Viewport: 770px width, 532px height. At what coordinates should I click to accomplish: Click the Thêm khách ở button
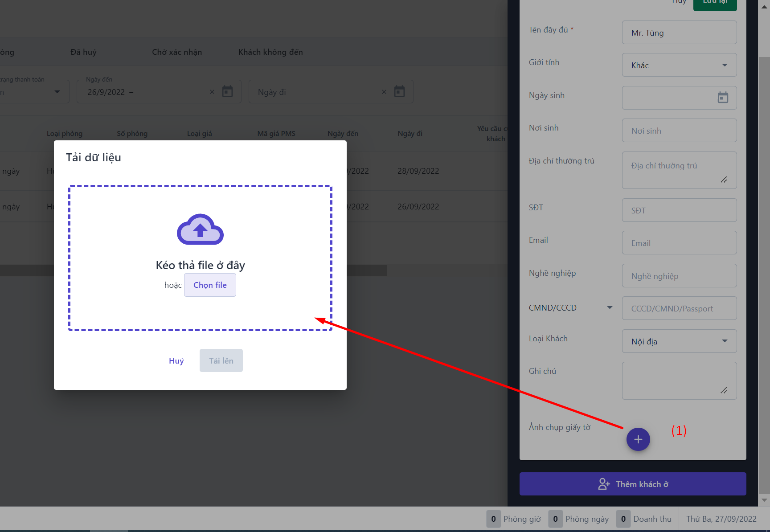pyautogui.click(x=632, y=484)
